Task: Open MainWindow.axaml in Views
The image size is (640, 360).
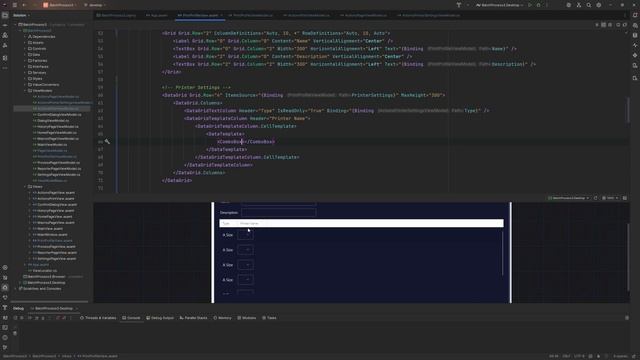Action: [50, 235]
